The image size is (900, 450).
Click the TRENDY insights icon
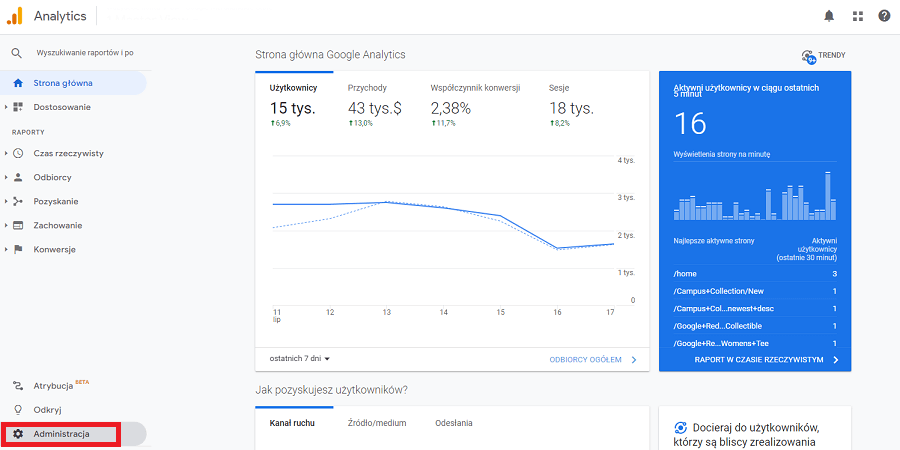point(808,56)
